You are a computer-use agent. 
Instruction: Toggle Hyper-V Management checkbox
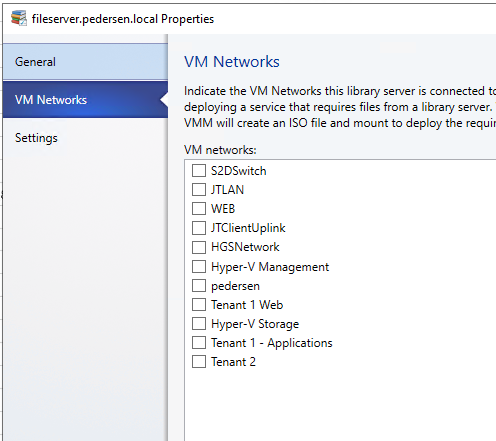click(199, 267)
